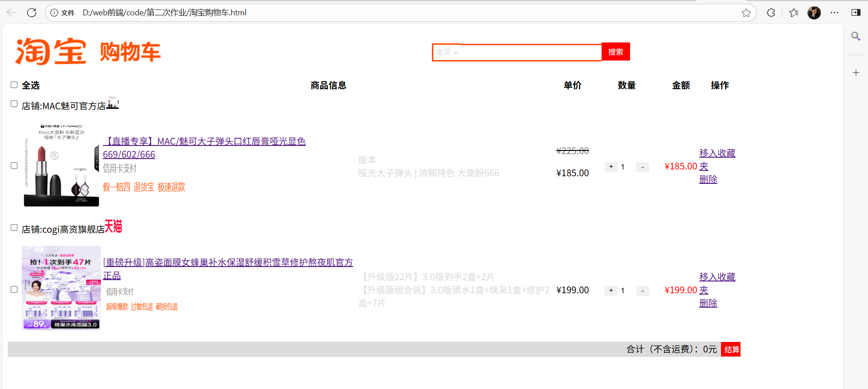Click the 商品信息 column header
This screenshot has height=389, width=868.
(328, 85)
